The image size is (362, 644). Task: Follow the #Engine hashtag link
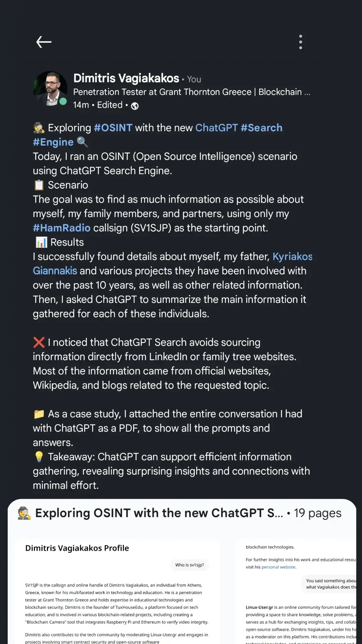click(53, 142)
